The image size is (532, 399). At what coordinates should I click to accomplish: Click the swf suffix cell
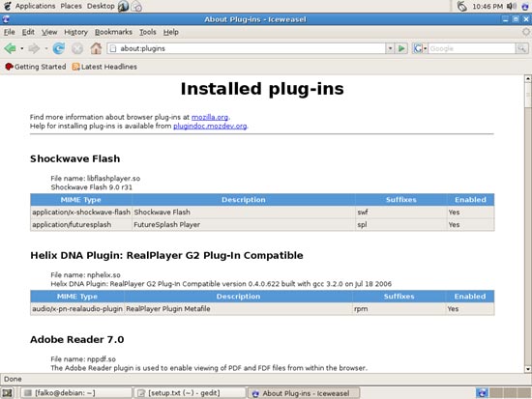(x=401, y=213)
